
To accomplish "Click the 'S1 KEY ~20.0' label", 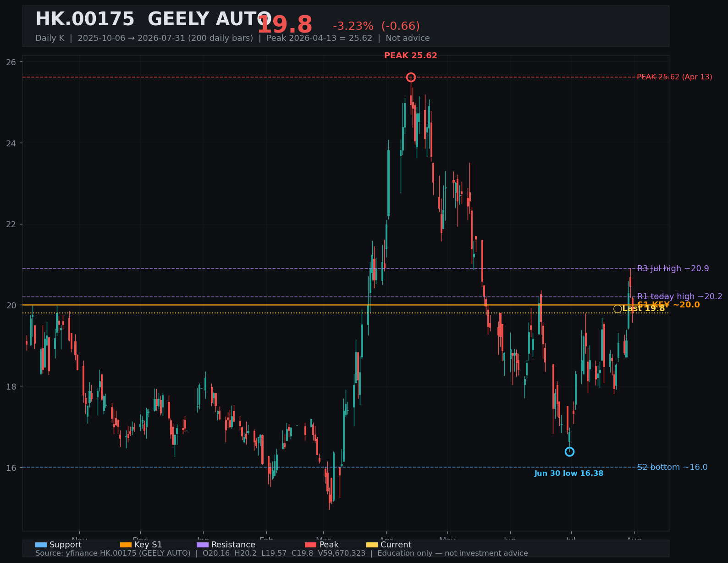I will (x=668, y=305).
